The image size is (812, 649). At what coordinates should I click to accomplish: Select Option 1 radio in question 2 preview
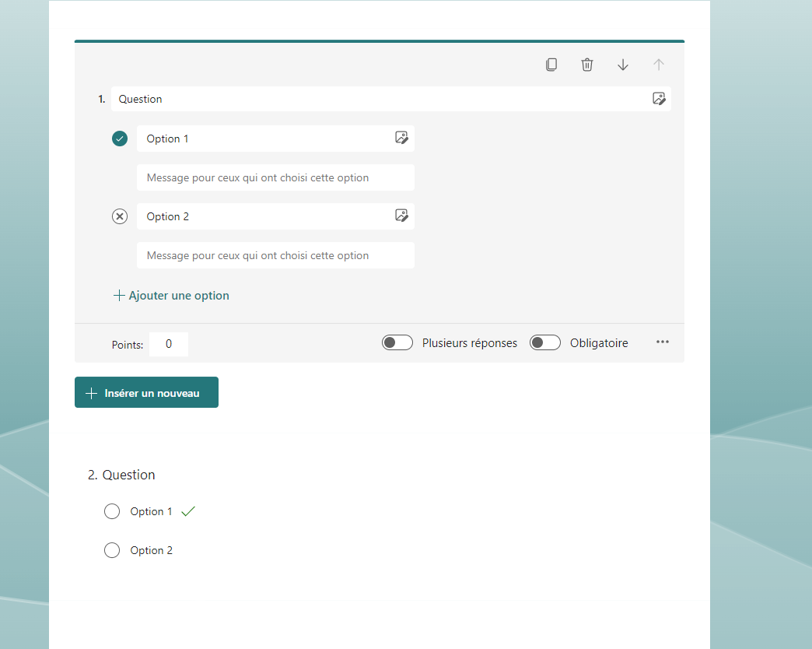(x=112, y=511)
